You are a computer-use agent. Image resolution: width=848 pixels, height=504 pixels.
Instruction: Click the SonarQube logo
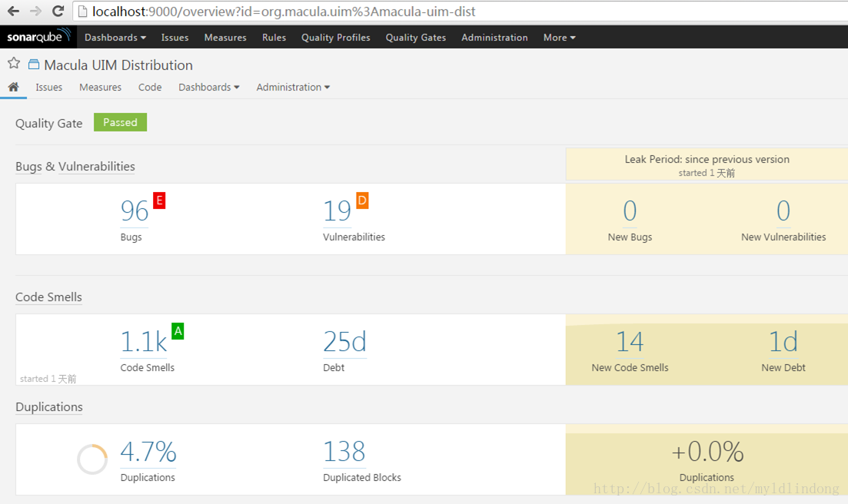[38, 36]
